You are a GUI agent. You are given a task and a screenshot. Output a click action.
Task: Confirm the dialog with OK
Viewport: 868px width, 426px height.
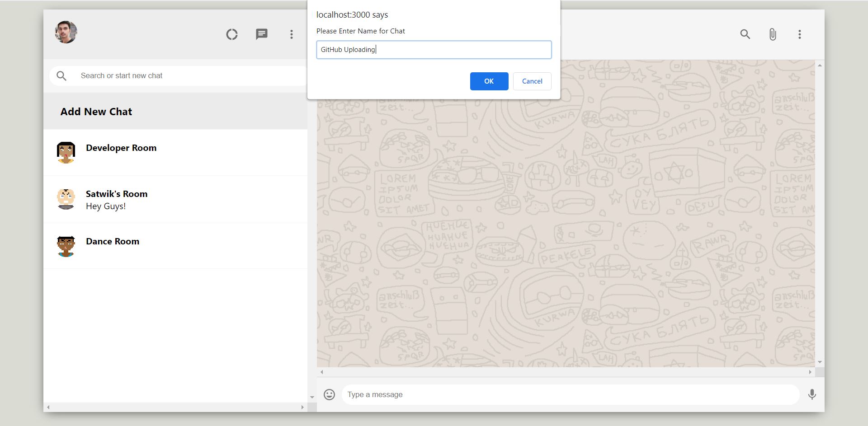[x=489, y=81]
